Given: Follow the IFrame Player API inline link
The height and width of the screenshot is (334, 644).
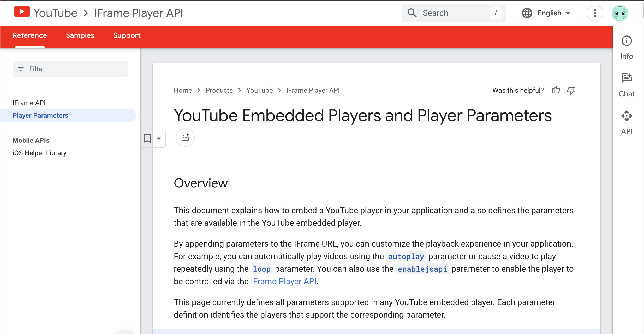Looking at the screenshot, I should point(284,281).
